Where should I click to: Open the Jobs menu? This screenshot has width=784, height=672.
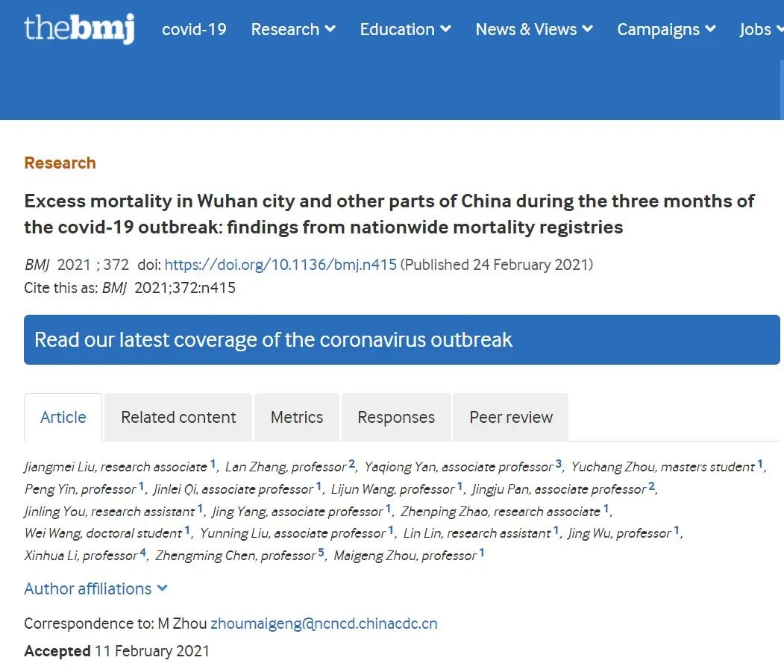click(762, 30)
